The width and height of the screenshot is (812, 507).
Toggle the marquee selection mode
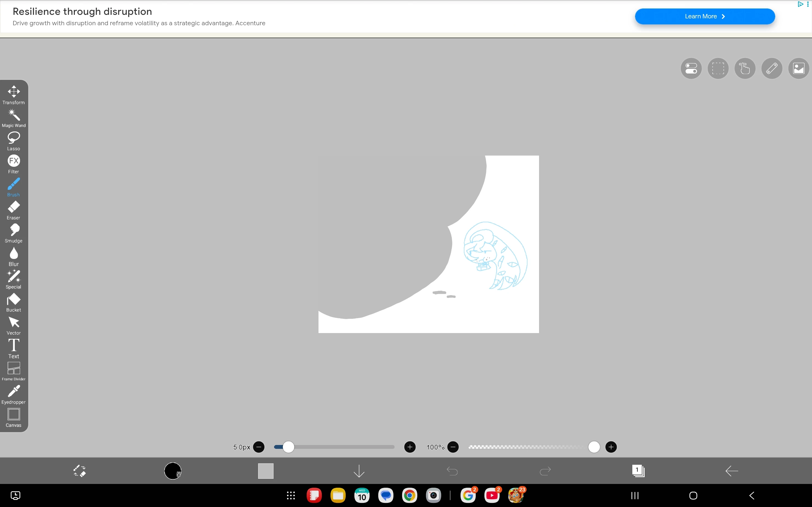tap(718, 68)
